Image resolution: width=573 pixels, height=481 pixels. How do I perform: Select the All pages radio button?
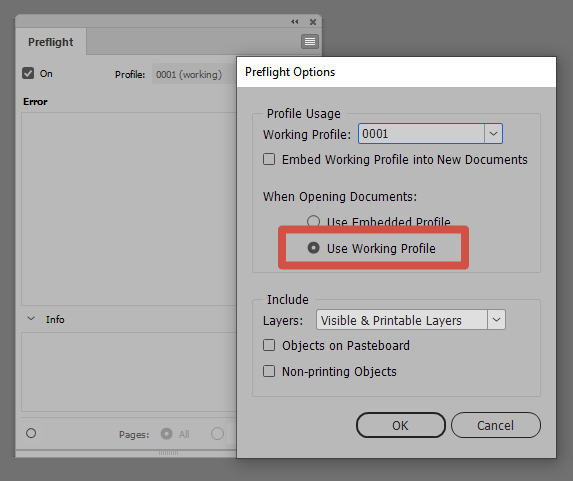pyautogui.click(x=166, y=434)
